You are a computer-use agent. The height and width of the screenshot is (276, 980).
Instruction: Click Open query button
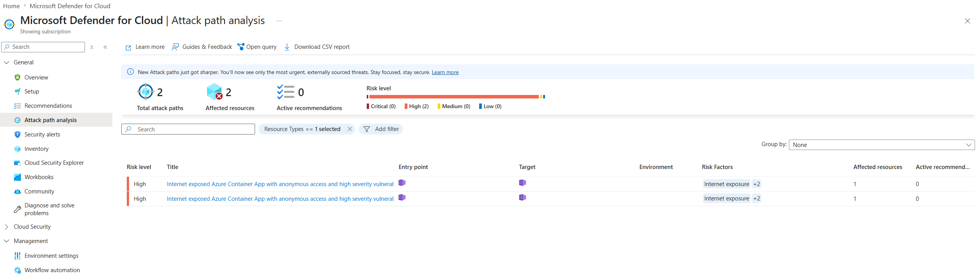pyautogui.click(x=257, y=47)
